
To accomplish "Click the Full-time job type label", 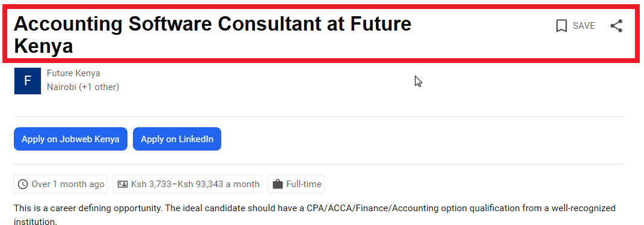I will [x=304, y=184].
